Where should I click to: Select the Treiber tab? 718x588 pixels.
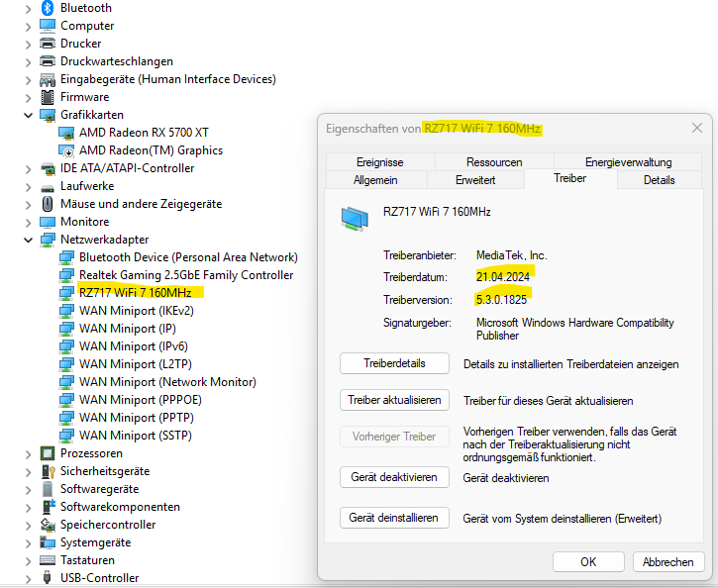click(x=570, y=178)
